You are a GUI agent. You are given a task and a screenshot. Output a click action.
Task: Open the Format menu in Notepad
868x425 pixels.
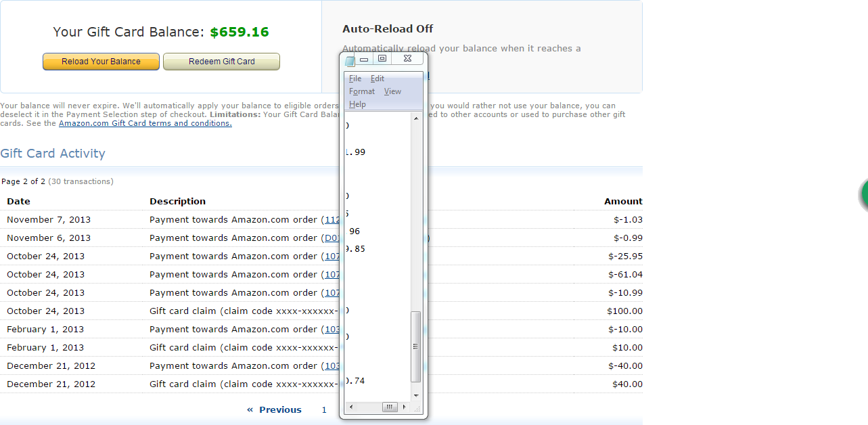[x=362, y=91]
